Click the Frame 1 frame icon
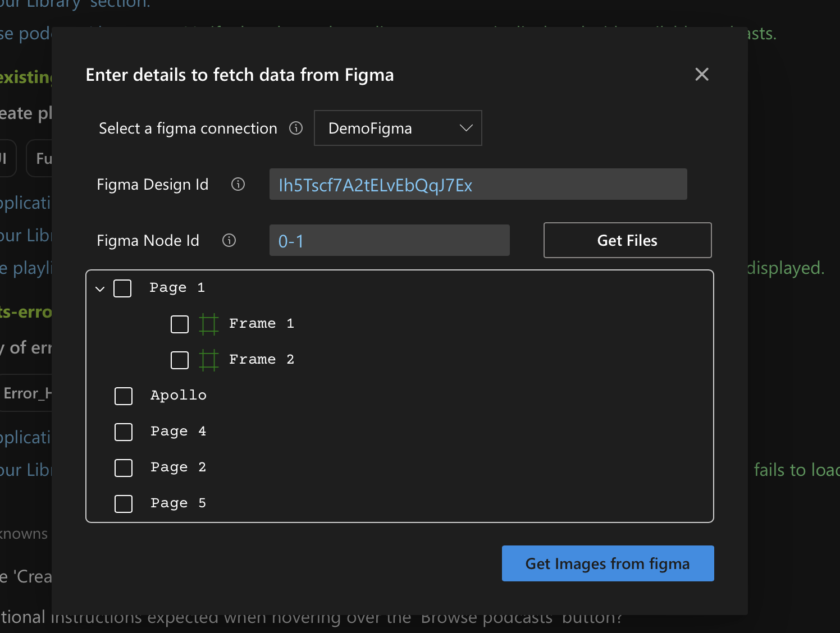Image resolution: width=840 pixels, height=633 pixels. coord(208,324)
